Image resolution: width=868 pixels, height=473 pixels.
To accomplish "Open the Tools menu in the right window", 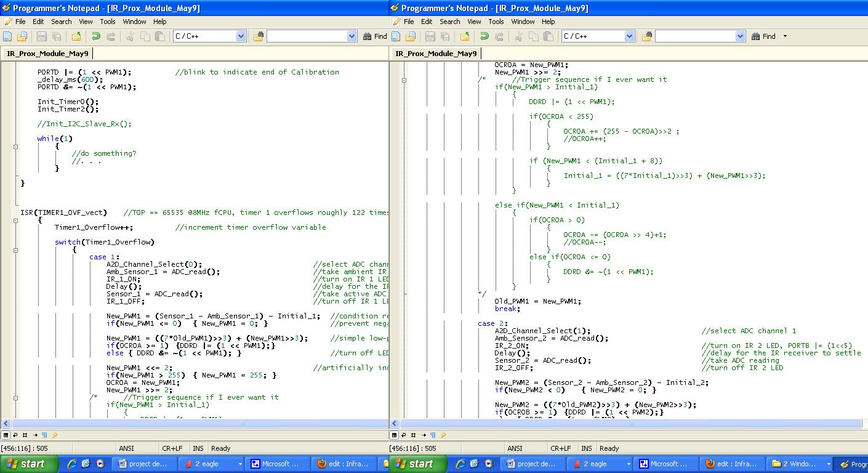I will click(496, 22).
